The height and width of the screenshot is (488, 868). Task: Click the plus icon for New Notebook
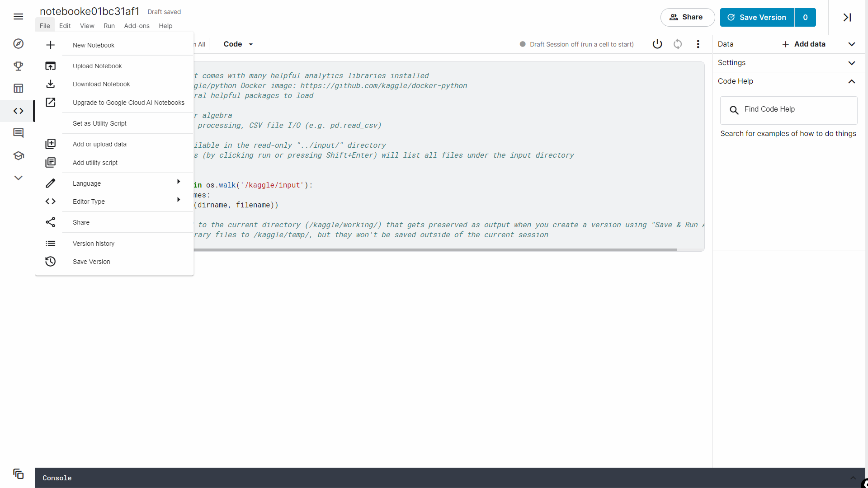click(x=51, y=45)
